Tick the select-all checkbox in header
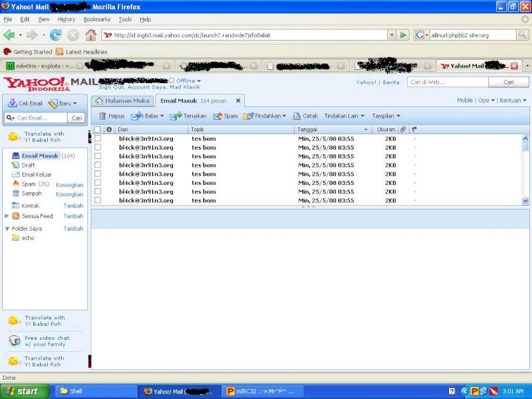 coord(97,129)
